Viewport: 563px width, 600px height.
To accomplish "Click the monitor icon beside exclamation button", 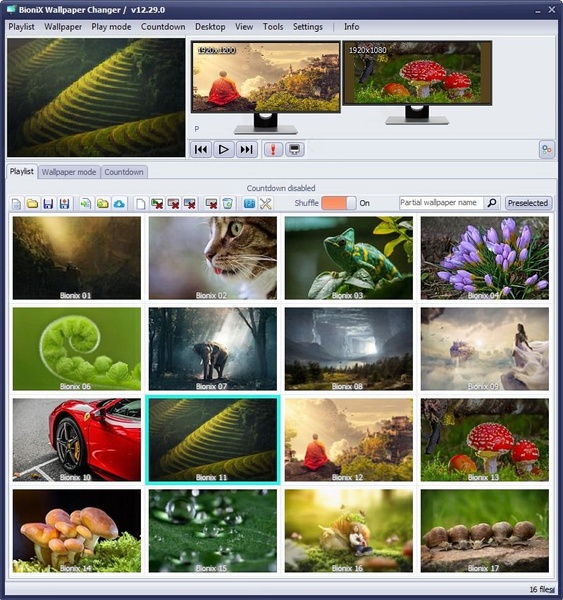I will tap(295, 149).
